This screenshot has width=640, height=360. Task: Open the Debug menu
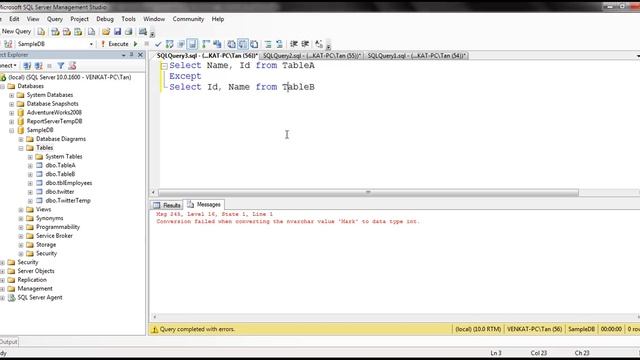(105, 19)
